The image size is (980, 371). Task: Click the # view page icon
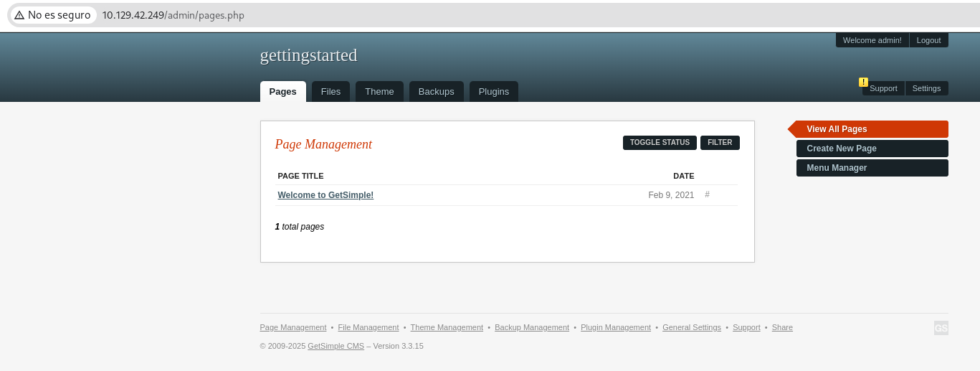pos(707,194)
